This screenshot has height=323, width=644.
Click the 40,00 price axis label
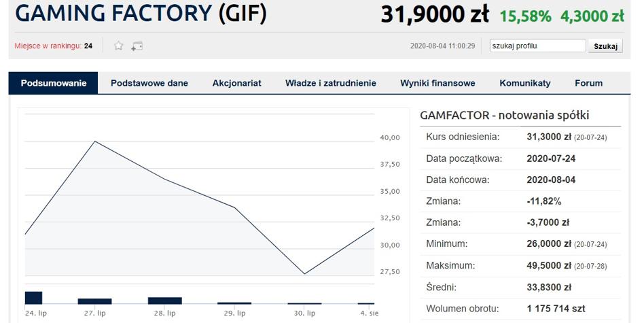[x=390, y=137]
